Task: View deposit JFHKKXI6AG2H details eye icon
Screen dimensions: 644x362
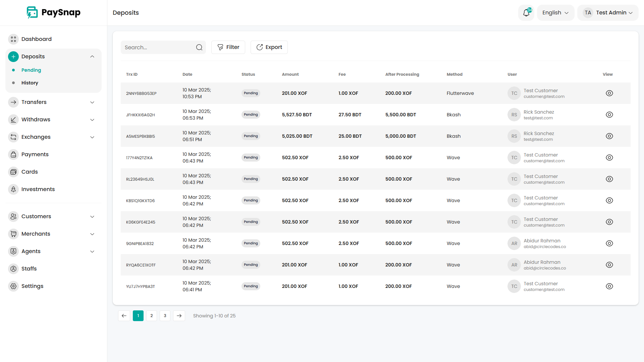Action: (609, 115)
